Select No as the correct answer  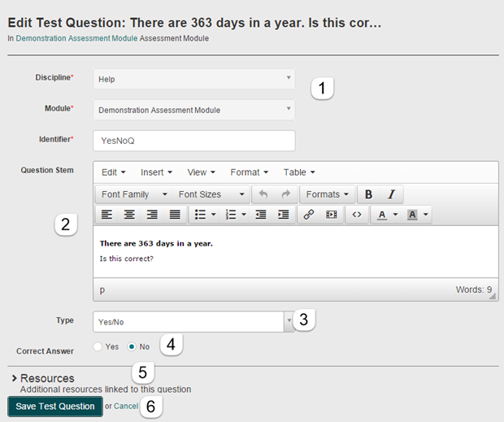point(132,347)
